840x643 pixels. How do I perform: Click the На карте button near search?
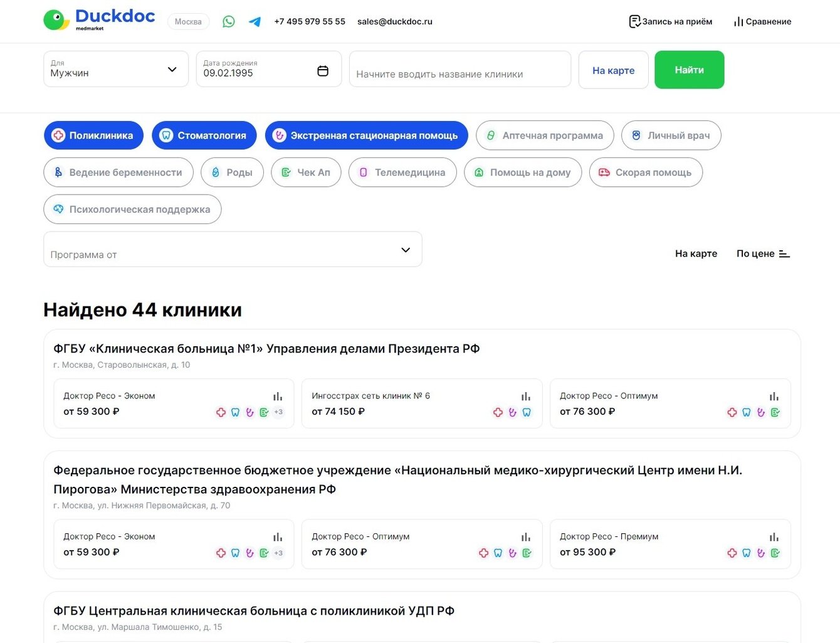coord(613,70)
